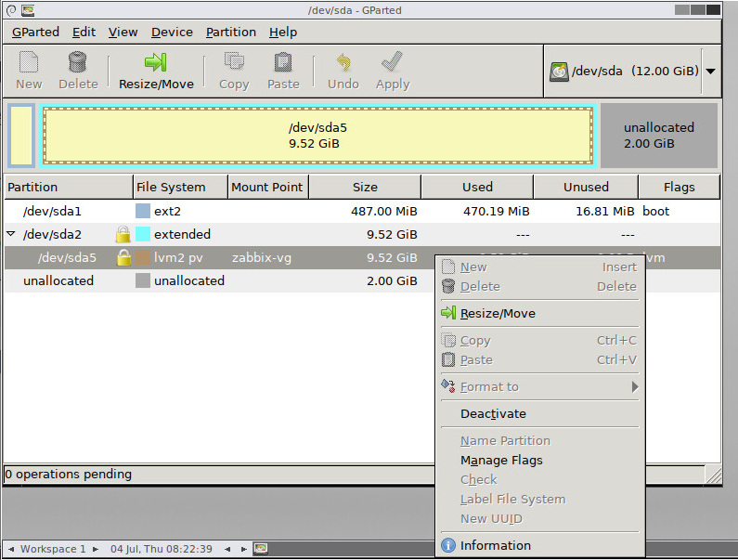The width and height of the screenshot is (738, 560).
Task: Click the Undo arrow toolbar icon
Action: point(343,62)
